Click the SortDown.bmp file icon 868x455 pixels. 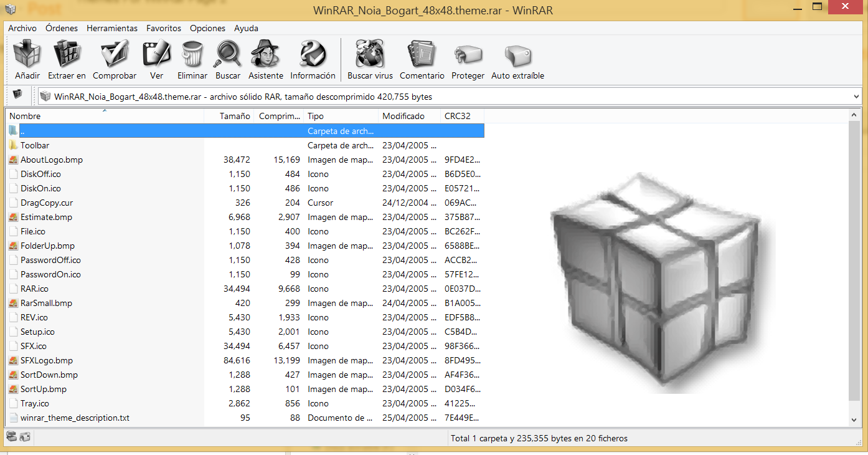click(14, 375)
